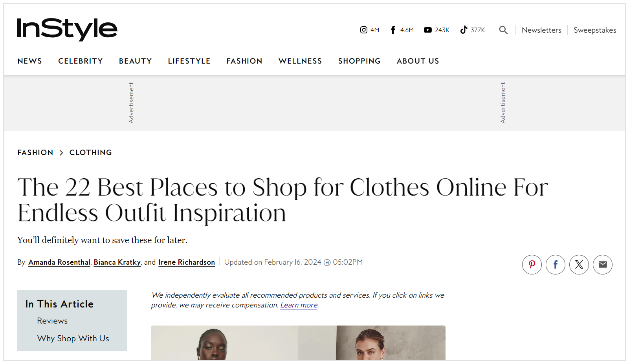Share article on Pinterest
This screenshot has height=364, width=629.
[532, 265]
